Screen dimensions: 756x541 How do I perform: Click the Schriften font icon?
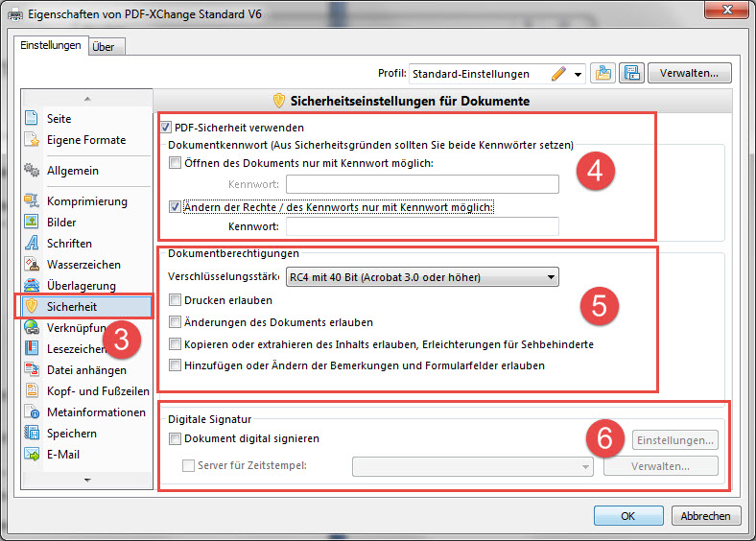[32, 243]
